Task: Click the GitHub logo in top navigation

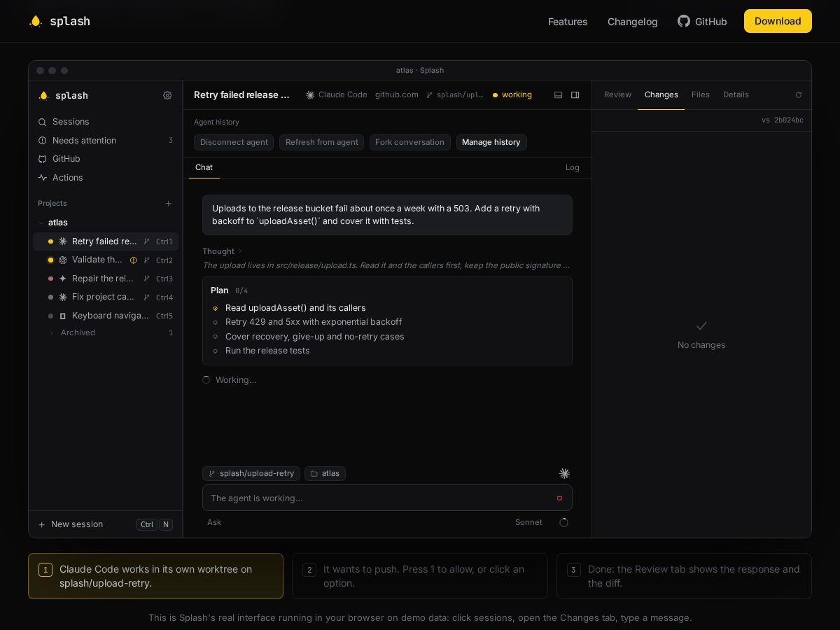Action: (684, 21)
